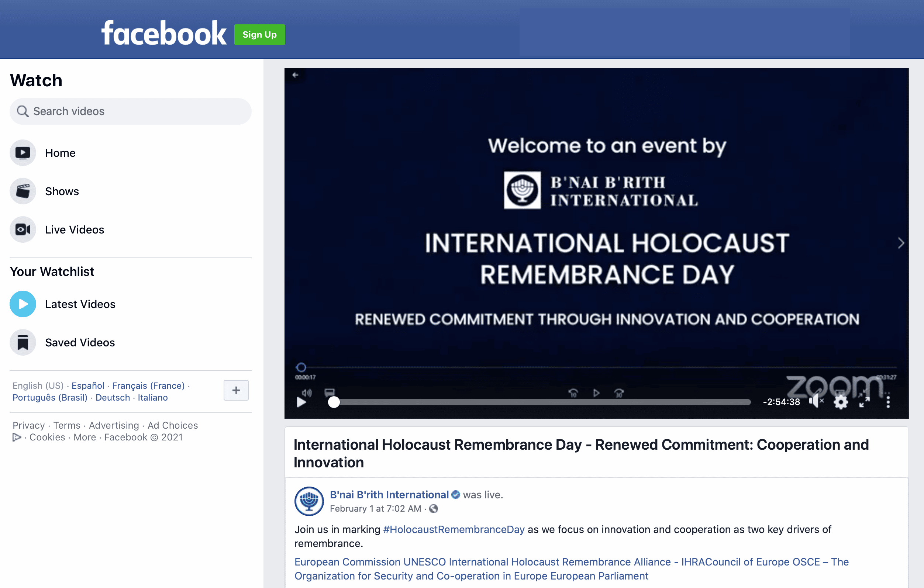Click the AdChoices triangle icon

[17, 437]
